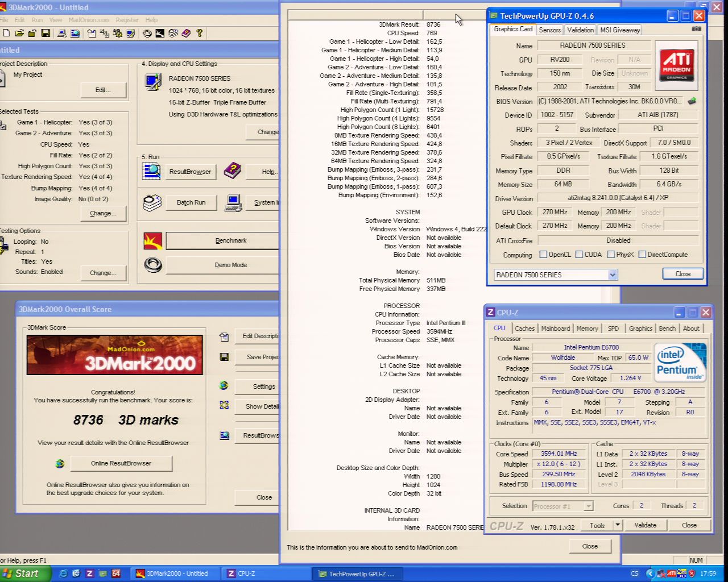Viewport: 728px width, 582px height.
Task: Click the '8736 3D marks' score text
Action: pyautogui.click(x=126, y=420)
